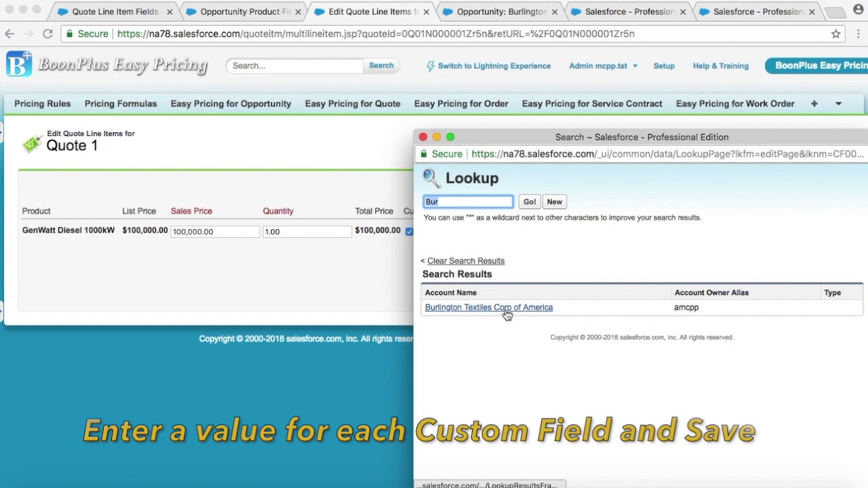The image size is (868, 488).
Task: Click the Quantity field 1.00
Action: (x=307, y=231)
